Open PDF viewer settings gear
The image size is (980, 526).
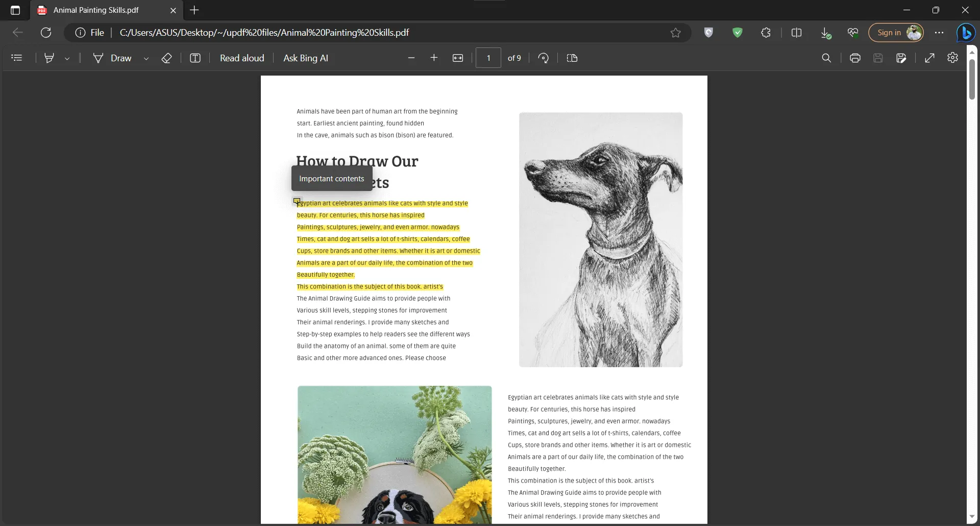[x=952, y=58]
